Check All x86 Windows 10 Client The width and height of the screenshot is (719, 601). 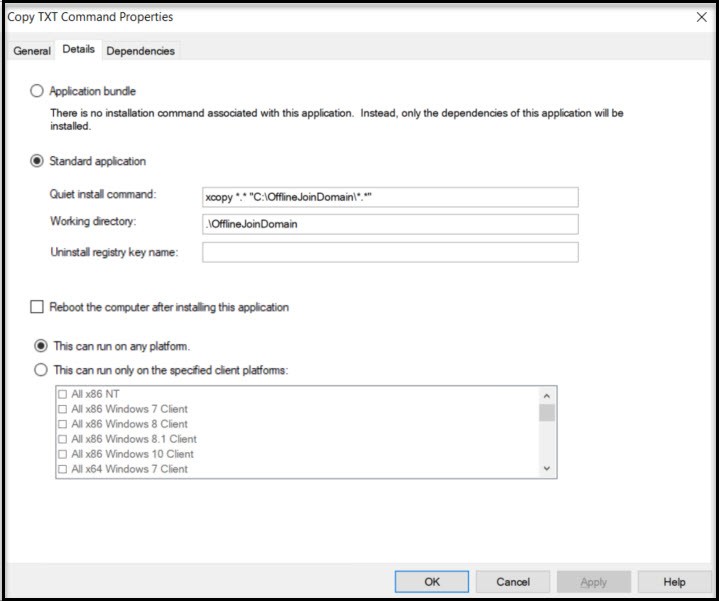tap(63, 454)
